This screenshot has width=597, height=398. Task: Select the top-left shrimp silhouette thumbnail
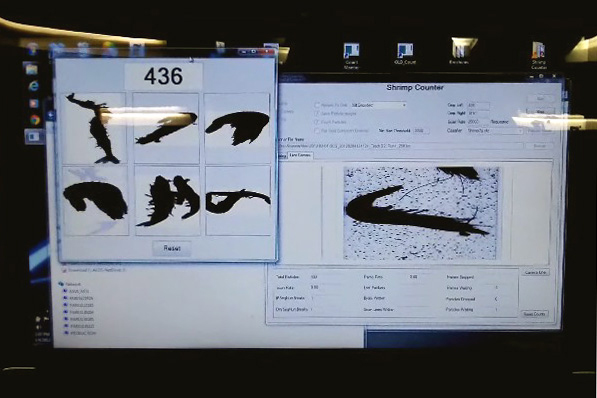tap(94, 128)
